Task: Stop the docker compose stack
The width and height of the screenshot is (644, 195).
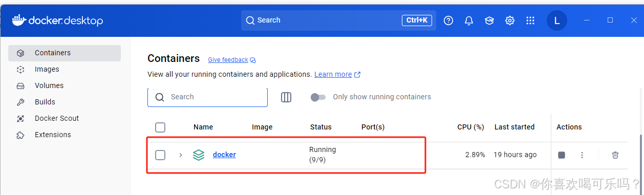Action: pyautogui.click(x=562, y=155)
